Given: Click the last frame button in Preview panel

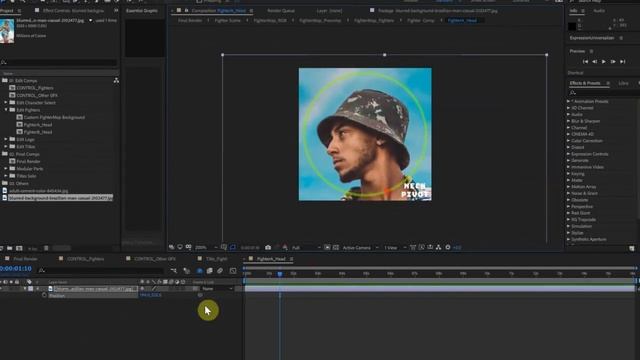Looking at the screenshot, I should point(622,62).
